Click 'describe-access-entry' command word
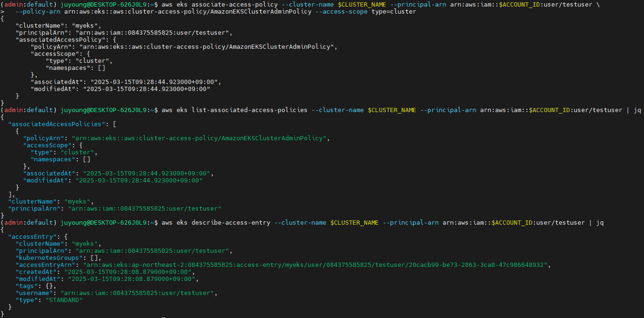Viewport: 644px width, 318px height. [x=230, y=222]
